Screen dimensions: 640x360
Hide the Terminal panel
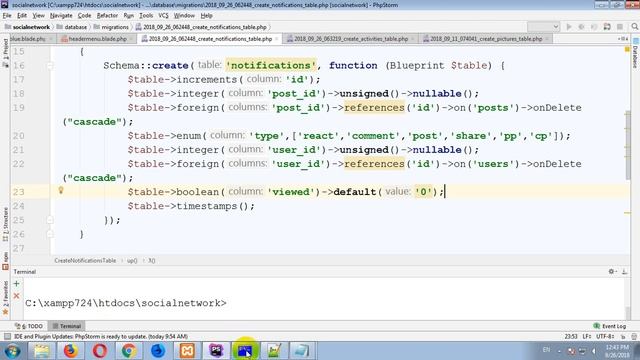[624, 271]
